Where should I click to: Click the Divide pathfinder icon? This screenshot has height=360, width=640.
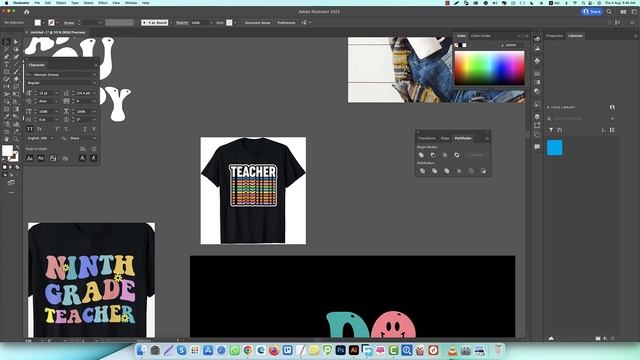coord(422,171)
